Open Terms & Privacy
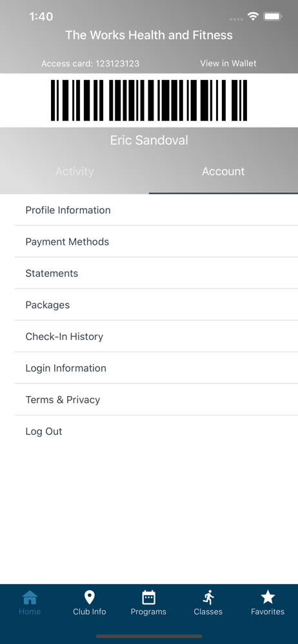This screenshot has width=298, height=644. (156, 400)
